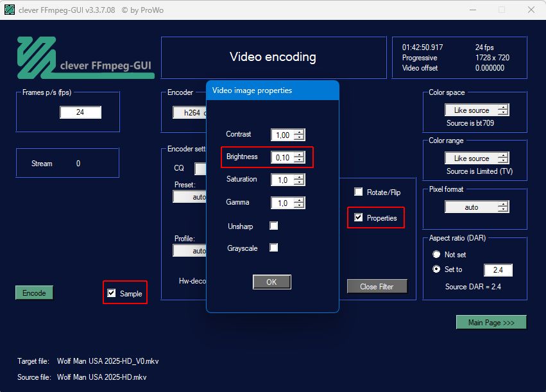This screenshot has width=546, height=392.
Task: Click the target file name 'Wolf Man USA 2025-HD_V0.mkv'
Action: tap(108, 361)
